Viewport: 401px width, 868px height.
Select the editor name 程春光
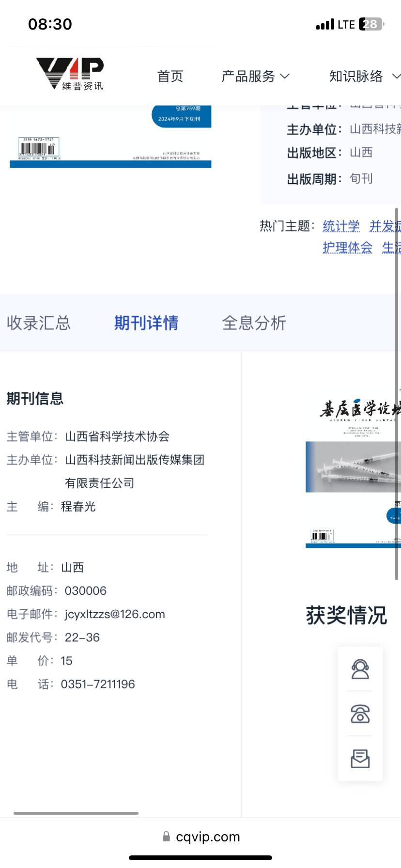78,507
